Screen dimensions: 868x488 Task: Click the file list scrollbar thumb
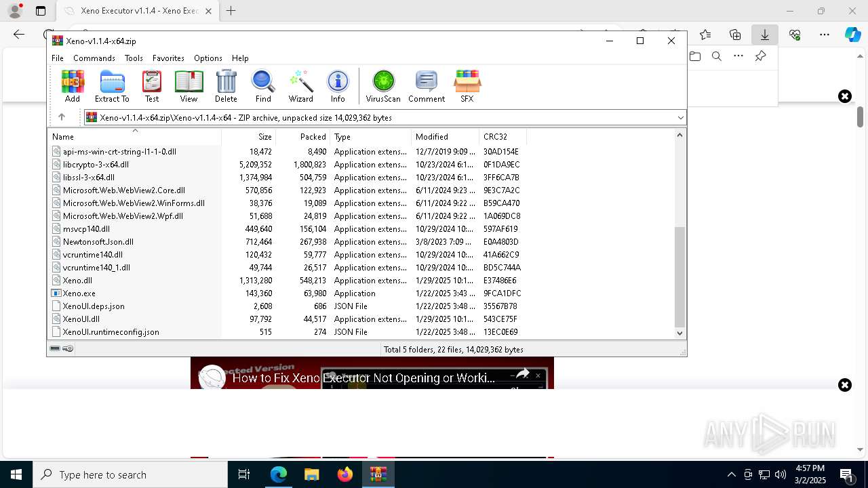pos(680,277)
